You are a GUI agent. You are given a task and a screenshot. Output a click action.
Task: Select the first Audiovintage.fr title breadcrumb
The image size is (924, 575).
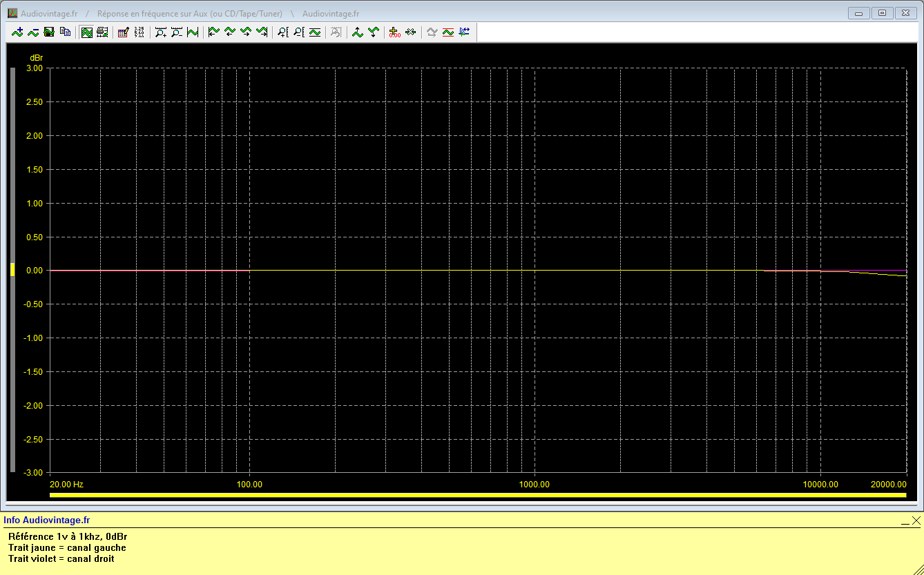click(x=50, y=14)
